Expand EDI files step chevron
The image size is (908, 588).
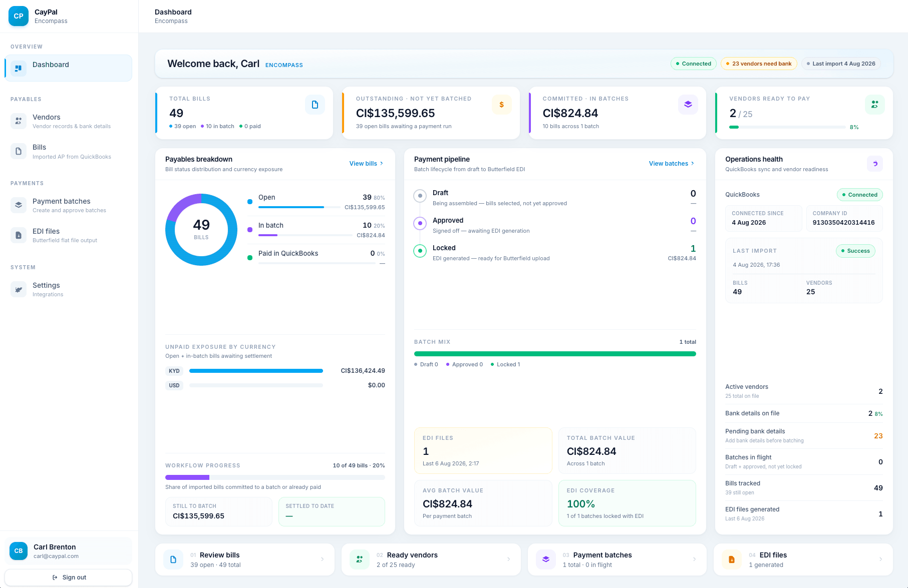[881, 559]
